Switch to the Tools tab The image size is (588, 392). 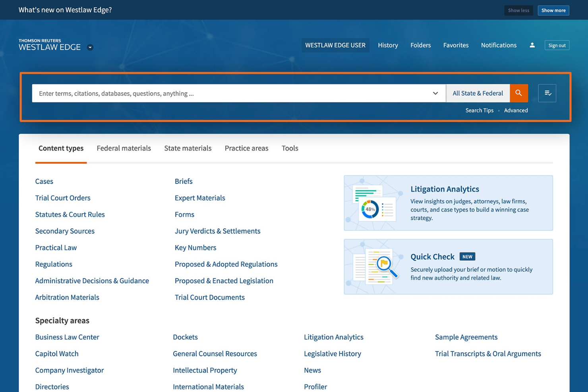(290, 148)
